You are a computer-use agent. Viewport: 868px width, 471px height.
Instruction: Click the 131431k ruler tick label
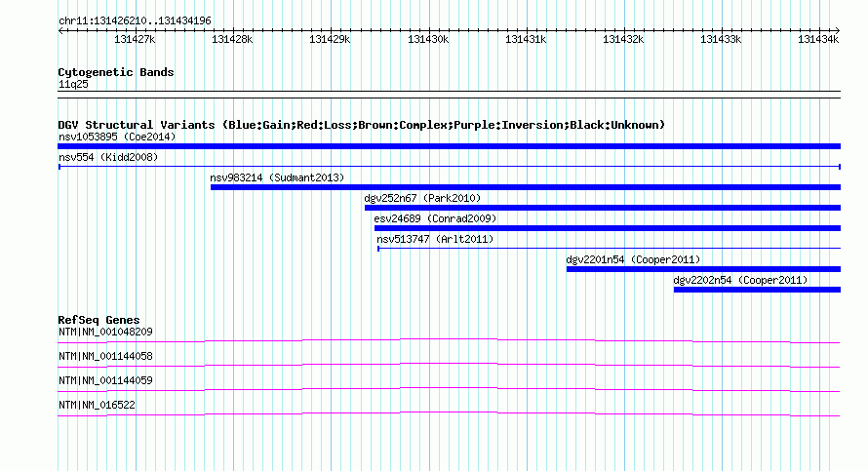click(526, 39)
